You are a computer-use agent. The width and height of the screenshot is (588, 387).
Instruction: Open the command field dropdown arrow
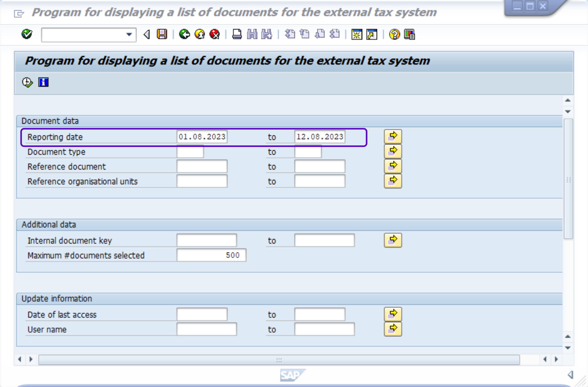129,35
